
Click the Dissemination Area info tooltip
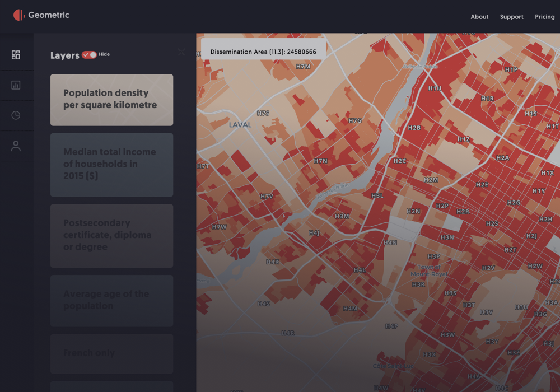263,52
